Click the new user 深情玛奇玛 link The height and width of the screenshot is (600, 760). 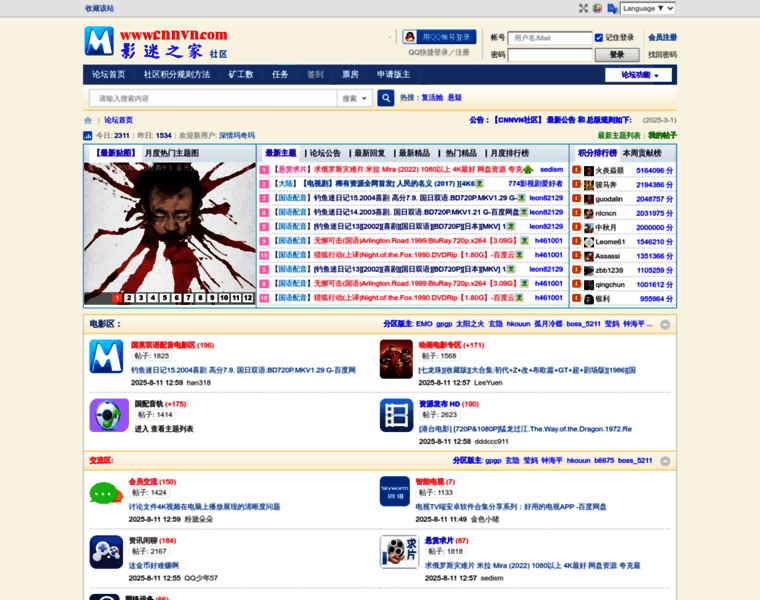(x=237, y=136)
